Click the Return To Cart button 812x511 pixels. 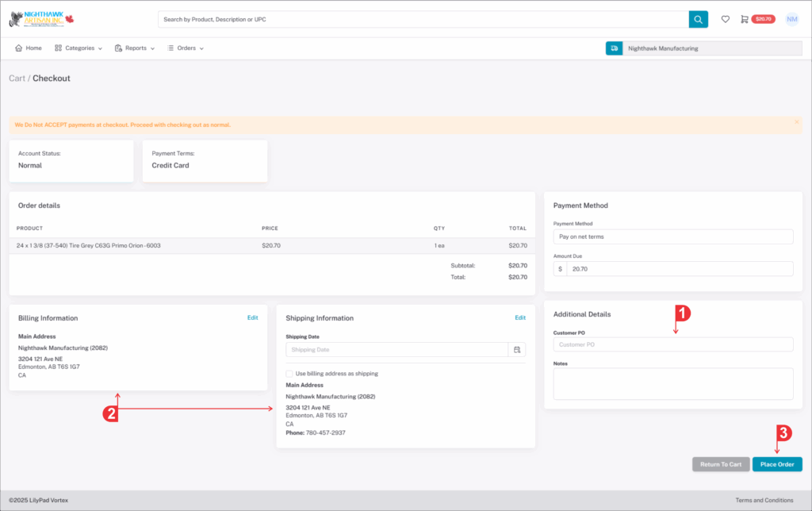click(720, 464)
